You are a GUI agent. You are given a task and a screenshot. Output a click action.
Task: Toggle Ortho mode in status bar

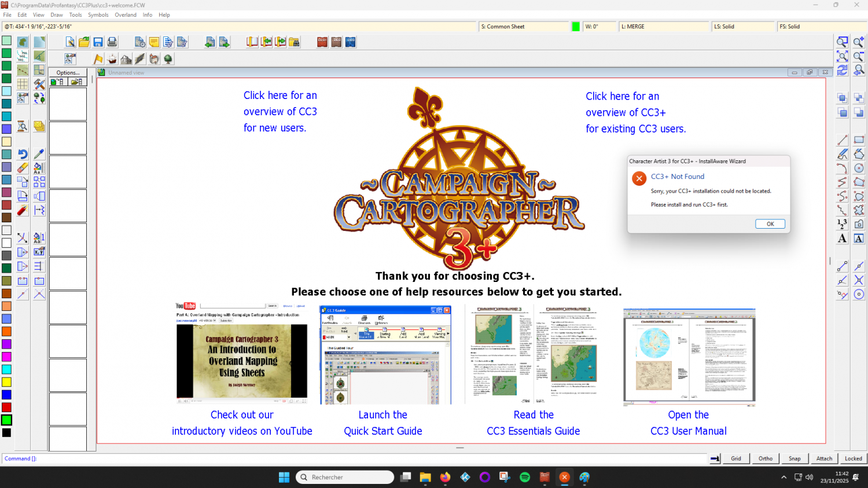pos(765,458)
